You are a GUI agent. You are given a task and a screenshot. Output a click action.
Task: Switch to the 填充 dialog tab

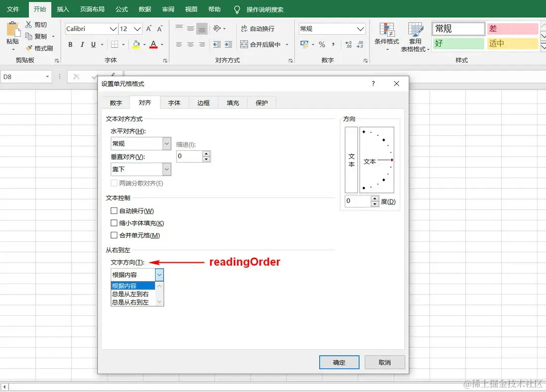[x=233, y=103]
